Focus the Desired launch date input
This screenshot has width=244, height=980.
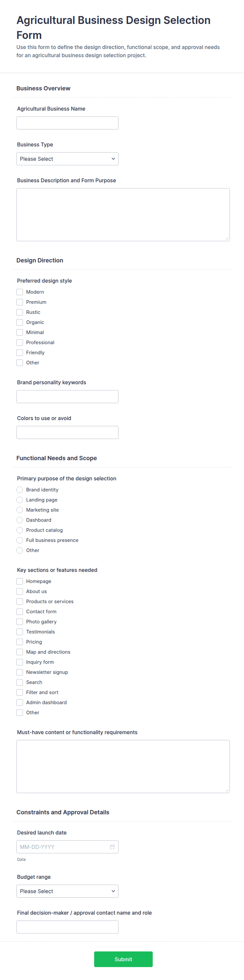coord(67,847)
